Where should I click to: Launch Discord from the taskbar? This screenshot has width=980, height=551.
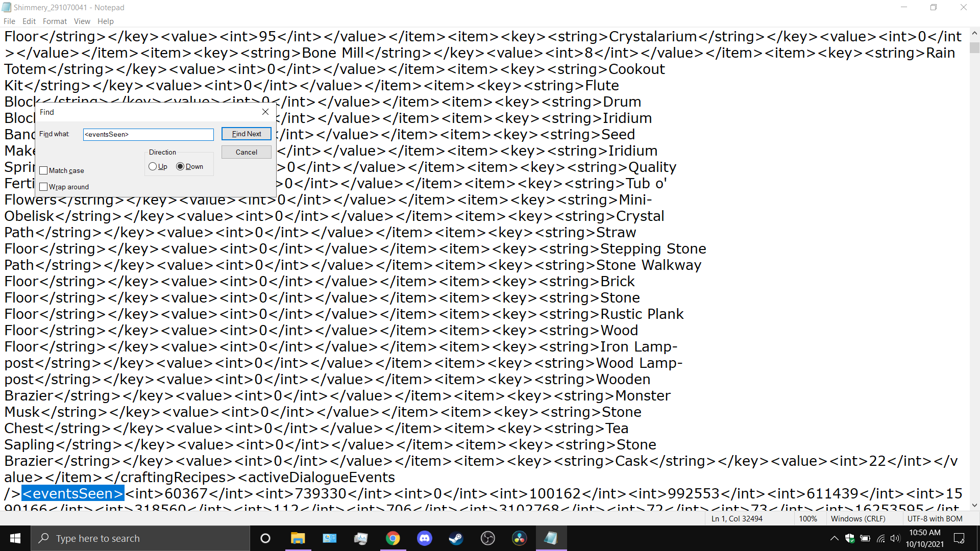click(424, 538)
